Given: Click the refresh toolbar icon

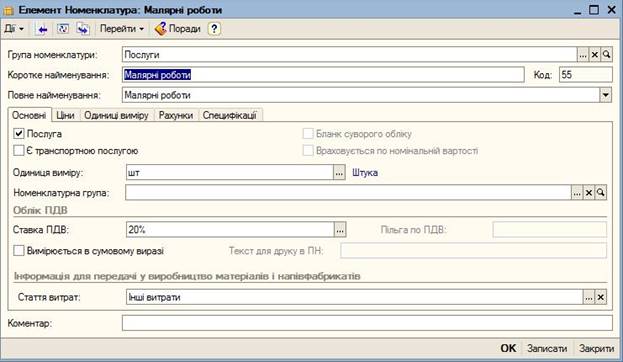Looking at the screenshot, I should tap(63, 29).
